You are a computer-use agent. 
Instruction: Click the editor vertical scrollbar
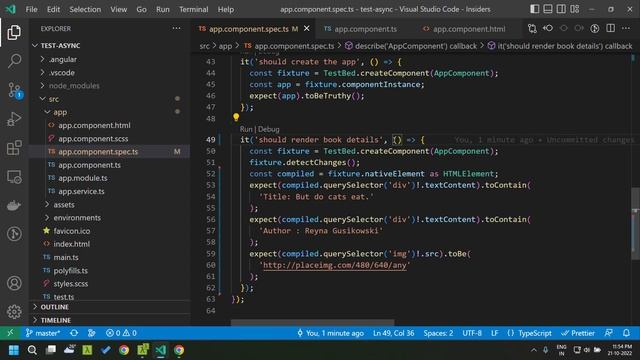(x=636, y=223)
